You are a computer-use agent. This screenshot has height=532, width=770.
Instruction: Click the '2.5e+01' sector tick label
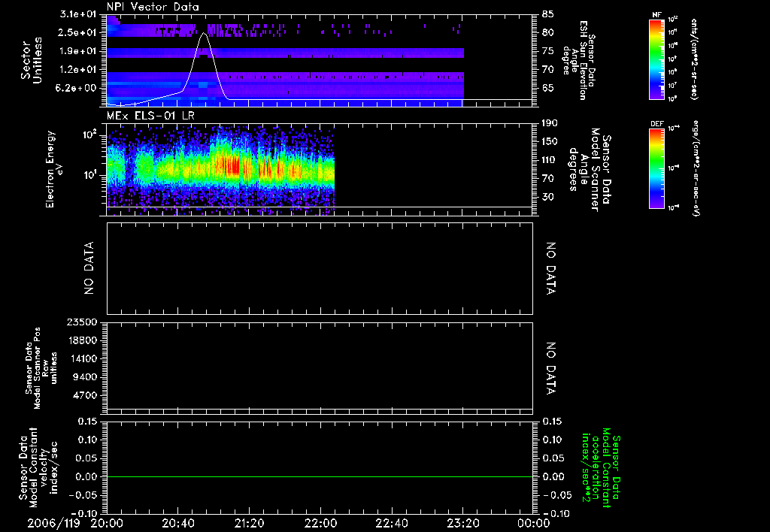coord(77,32)
